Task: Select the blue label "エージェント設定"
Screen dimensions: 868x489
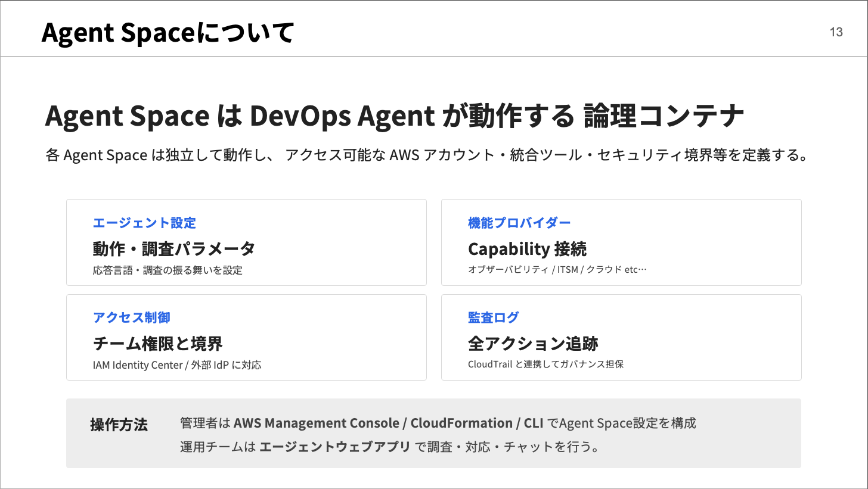Action: tap(144, 223)
